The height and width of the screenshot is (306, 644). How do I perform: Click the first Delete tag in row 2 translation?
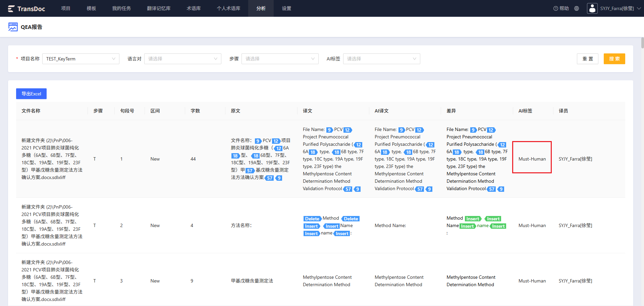[312, 219]
